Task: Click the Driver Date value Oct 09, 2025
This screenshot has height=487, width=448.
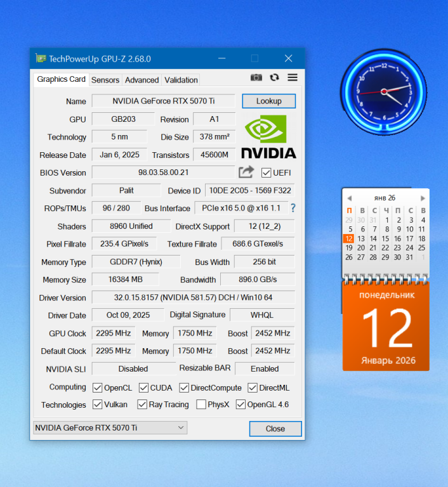Action: coord(128,315)
